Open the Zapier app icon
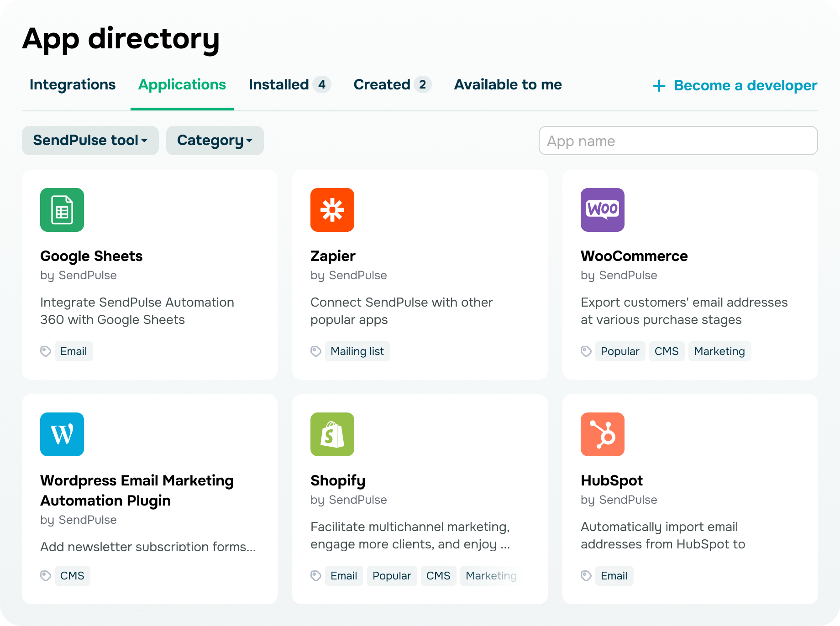This screenshot has height=626, width=840. pyautogui.click(x=332, y=210)
